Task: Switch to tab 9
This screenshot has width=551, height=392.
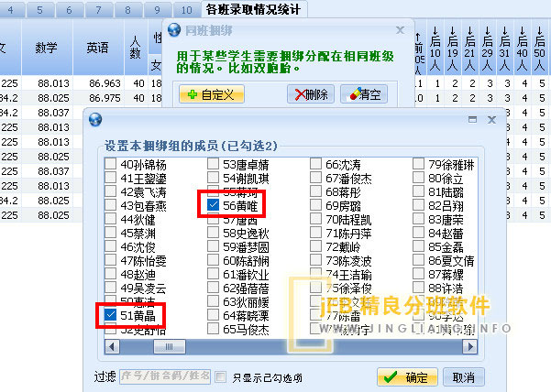Action: click(x=158, y=10)
